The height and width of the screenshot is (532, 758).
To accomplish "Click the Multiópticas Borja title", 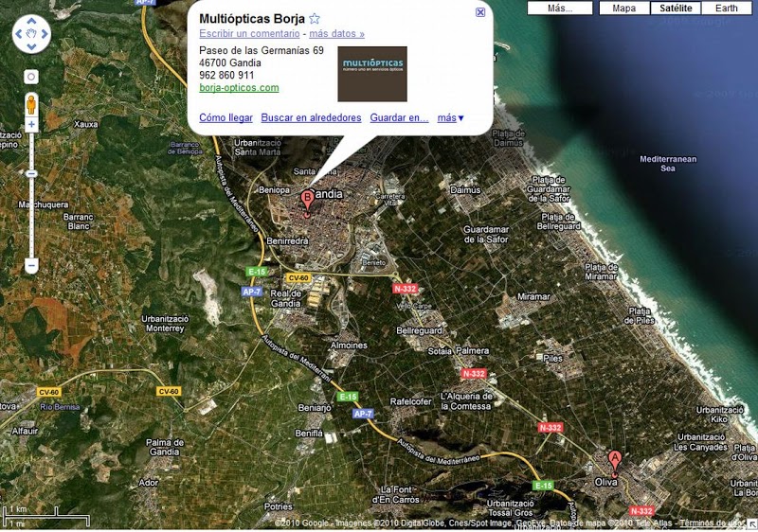I will 252,19.
